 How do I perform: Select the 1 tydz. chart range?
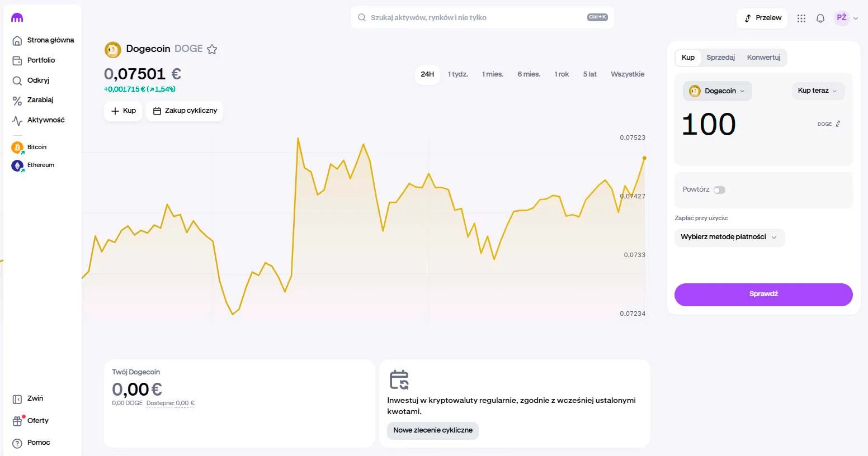tap(458, 74)
